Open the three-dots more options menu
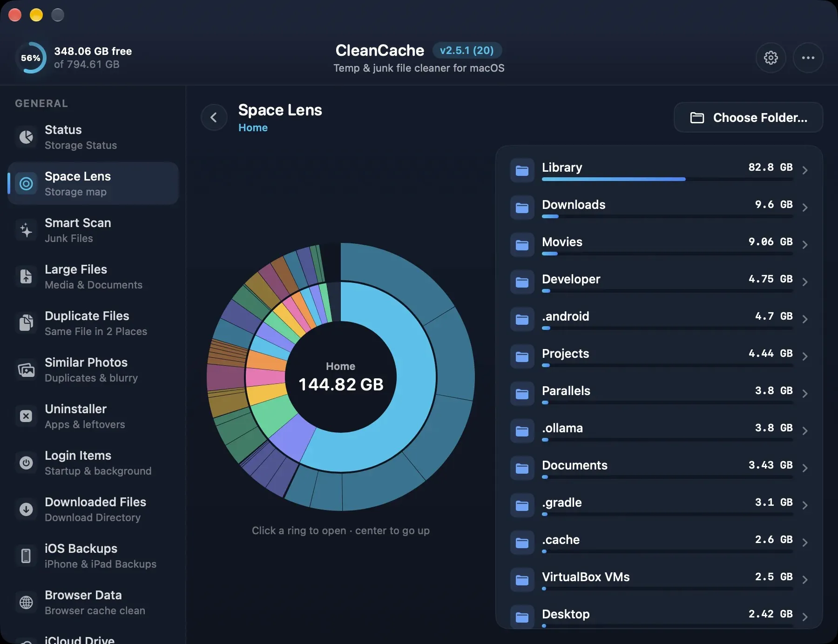The width and height of the screenshot is (838, 644). click(808, 58)
